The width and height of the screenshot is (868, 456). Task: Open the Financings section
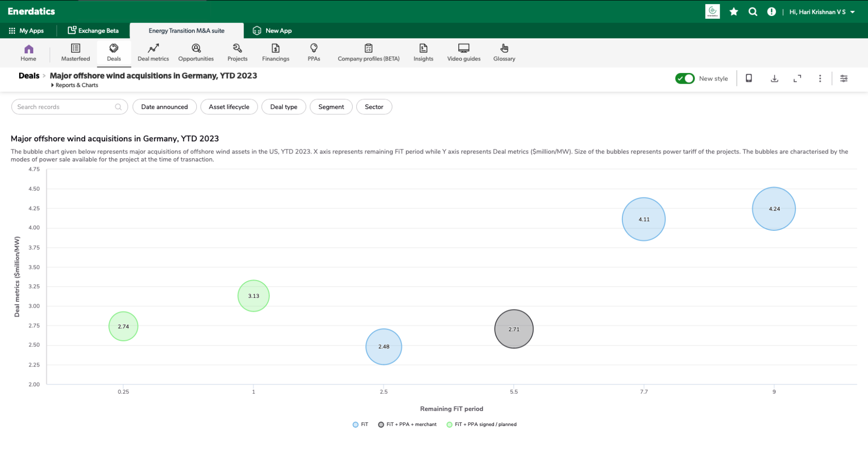275,52
